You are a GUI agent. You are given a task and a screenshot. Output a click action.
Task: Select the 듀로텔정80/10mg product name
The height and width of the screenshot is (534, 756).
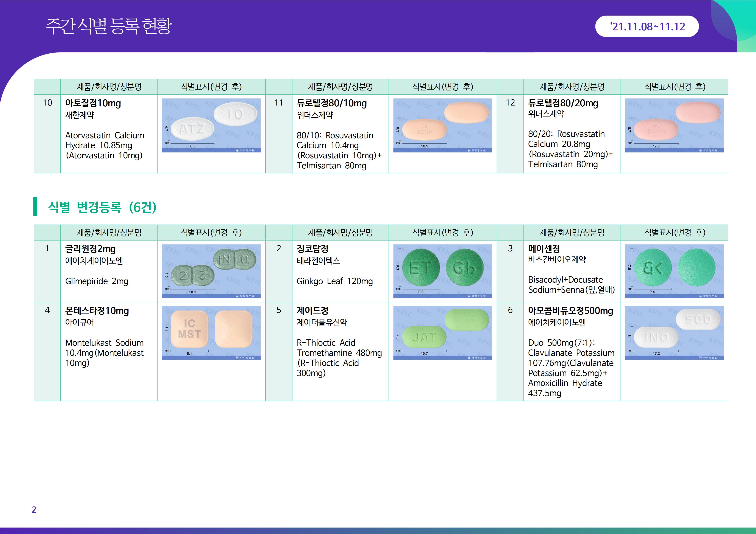pos(332,103)
